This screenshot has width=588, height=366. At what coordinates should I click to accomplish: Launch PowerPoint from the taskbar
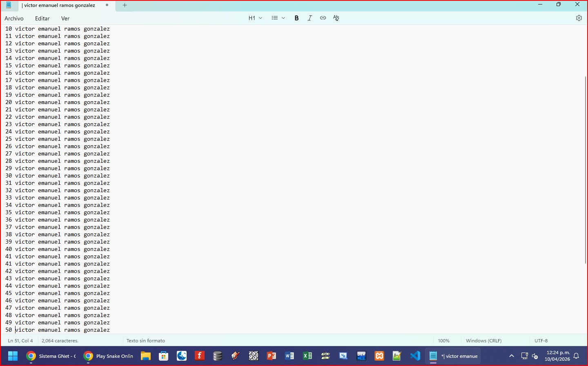(x=272, y=356)
